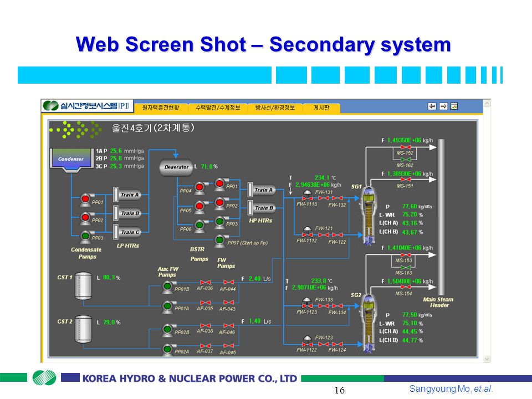Image resolution: width=532 pixels, height=399 pixels.
Task: Click steam valve MS-151
Action: (406, 180)
